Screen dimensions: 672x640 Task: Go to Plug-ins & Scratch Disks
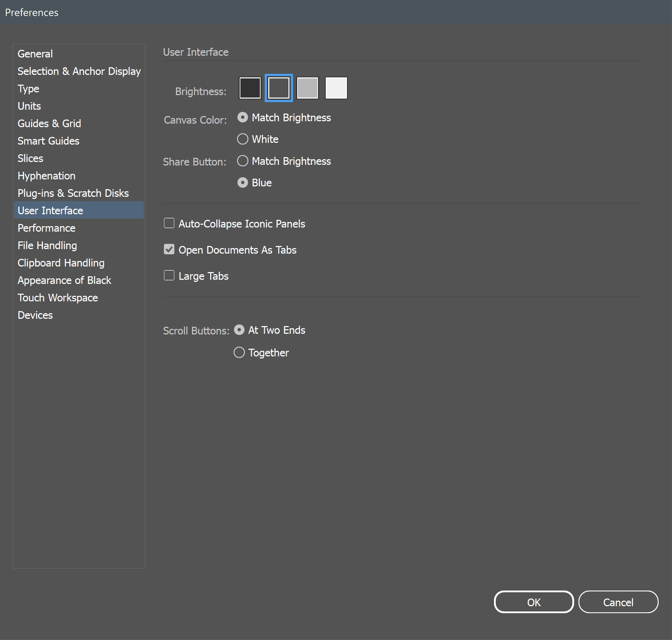click(x=73, y=193)
